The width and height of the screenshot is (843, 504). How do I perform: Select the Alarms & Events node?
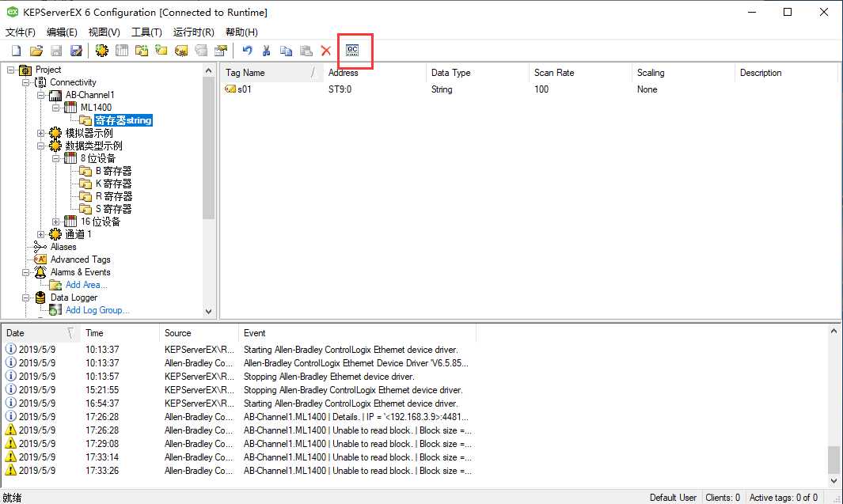pos(81,272)
